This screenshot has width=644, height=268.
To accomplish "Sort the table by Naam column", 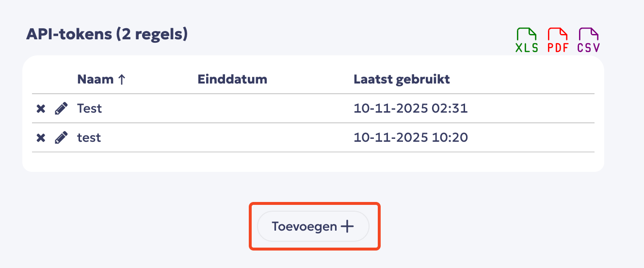I will click(96, 79).
